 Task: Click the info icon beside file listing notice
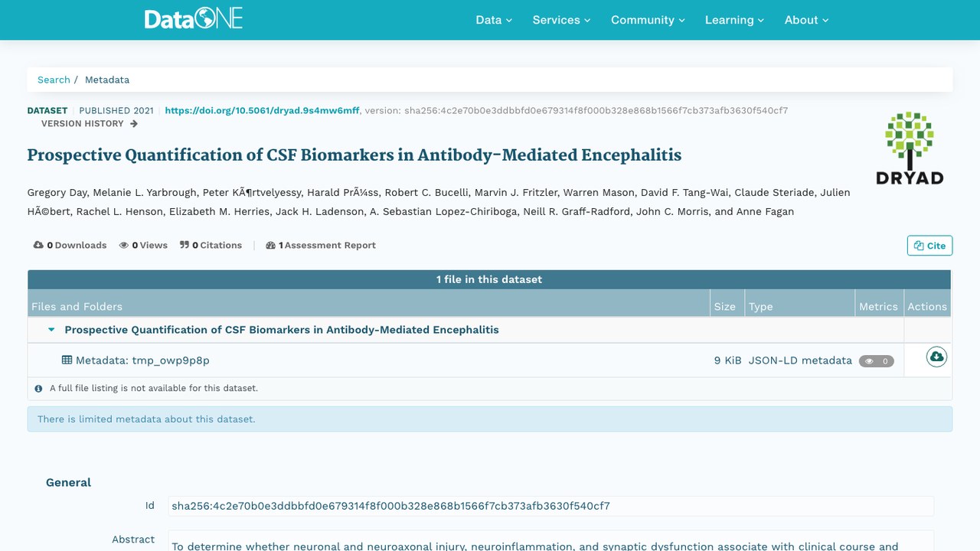(x=38, y=388)
